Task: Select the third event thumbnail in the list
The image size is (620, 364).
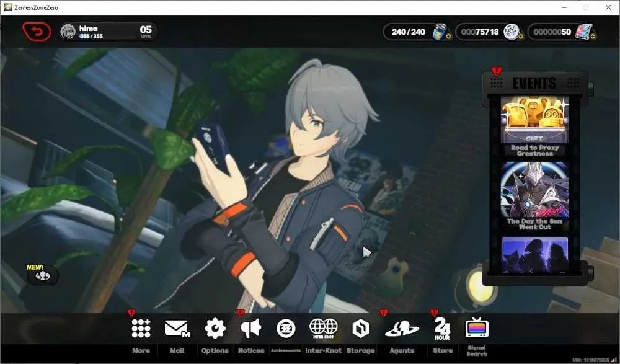Action: (534, 255)
